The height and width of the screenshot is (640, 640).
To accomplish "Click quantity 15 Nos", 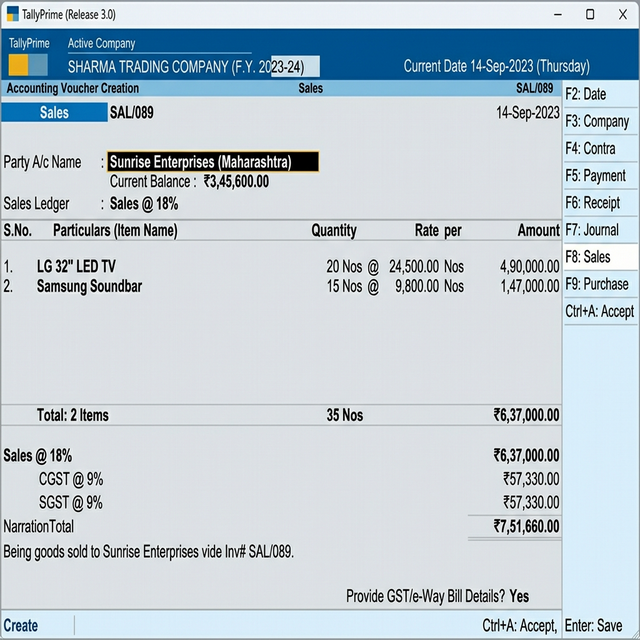I will tap(344, 286).
